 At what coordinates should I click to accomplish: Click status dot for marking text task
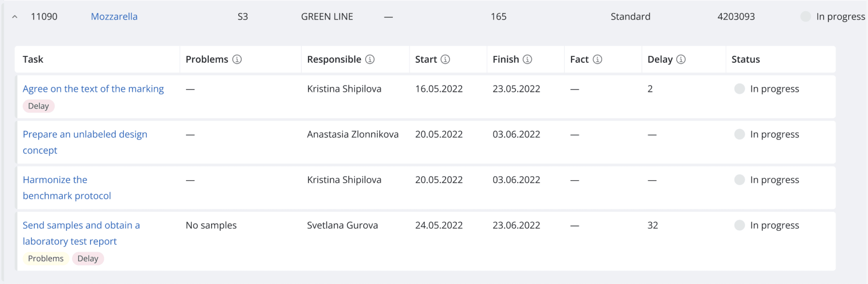[739, 89]
